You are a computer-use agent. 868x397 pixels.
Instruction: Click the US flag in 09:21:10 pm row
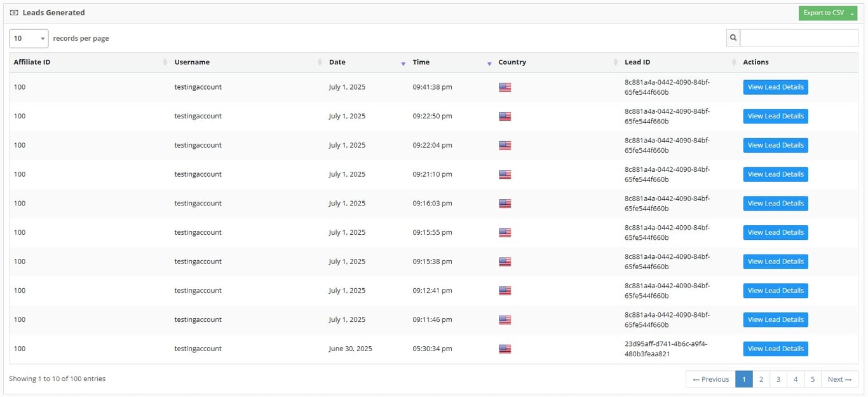[x=505, y=174]
